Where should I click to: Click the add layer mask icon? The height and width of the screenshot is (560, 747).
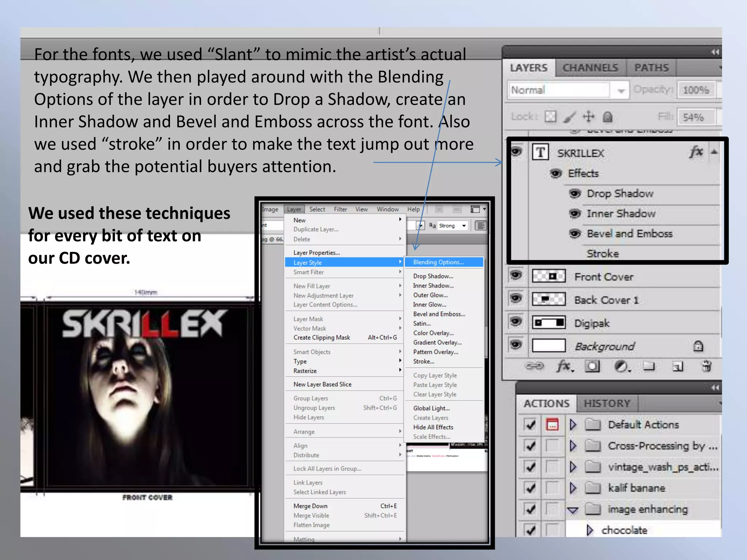pos(592,366)
